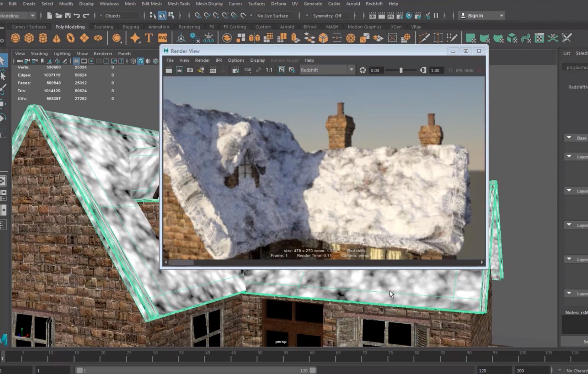Screen dimensions: 588x374
Task: Open the Redshift renderer dropdown
Action: click(x=351, y=70)
